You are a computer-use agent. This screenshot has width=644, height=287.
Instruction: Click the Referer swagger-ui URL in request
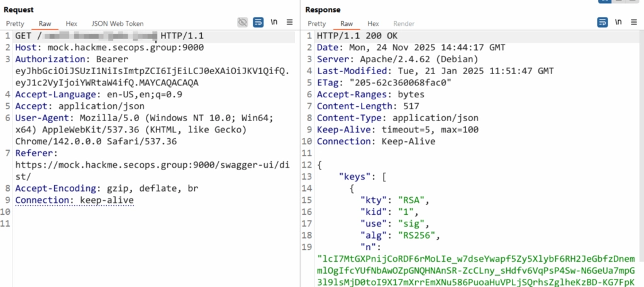click(145, 165)
